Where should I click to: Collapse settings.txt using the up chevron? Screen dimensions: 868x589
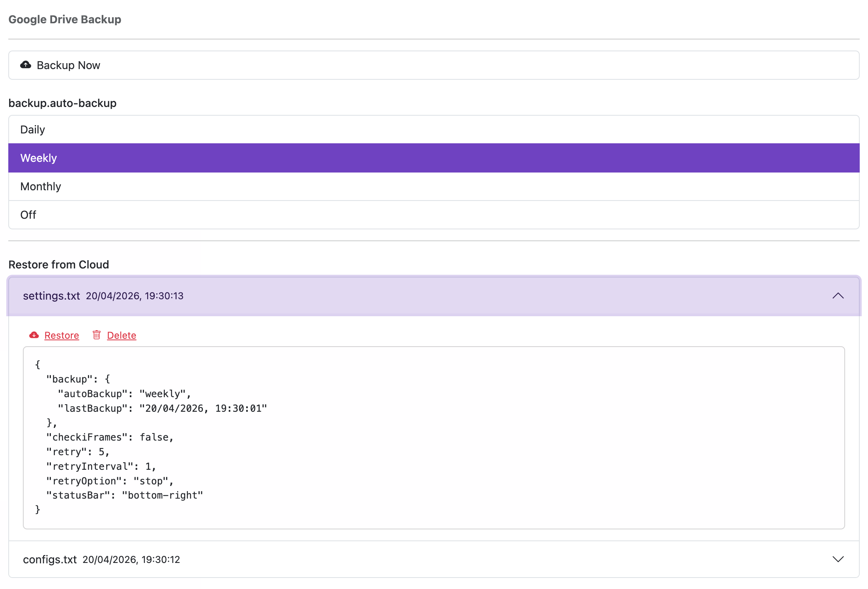click(838, 296)
